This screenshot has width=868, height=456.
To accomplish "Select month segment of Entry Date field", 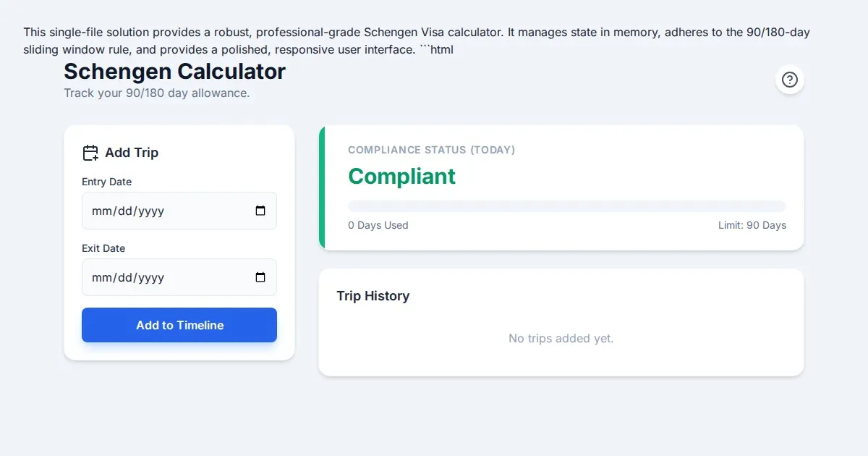I will (101, 211).
